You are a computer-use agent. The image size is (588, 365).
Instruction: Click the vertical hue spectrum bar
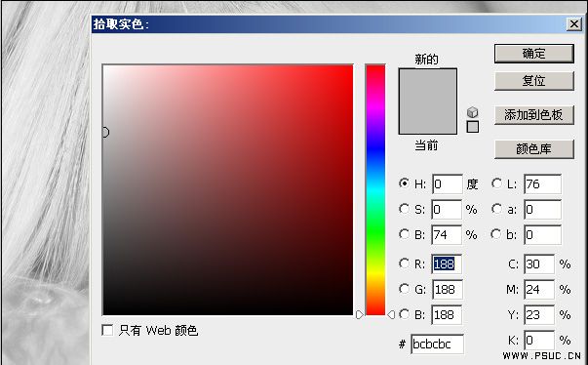(375, 189)
